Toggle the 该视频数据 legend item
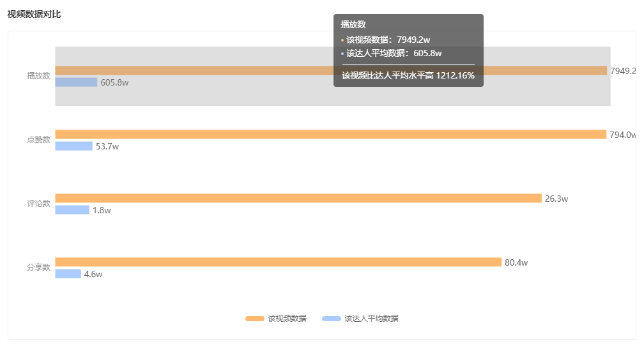 (276, 319)
